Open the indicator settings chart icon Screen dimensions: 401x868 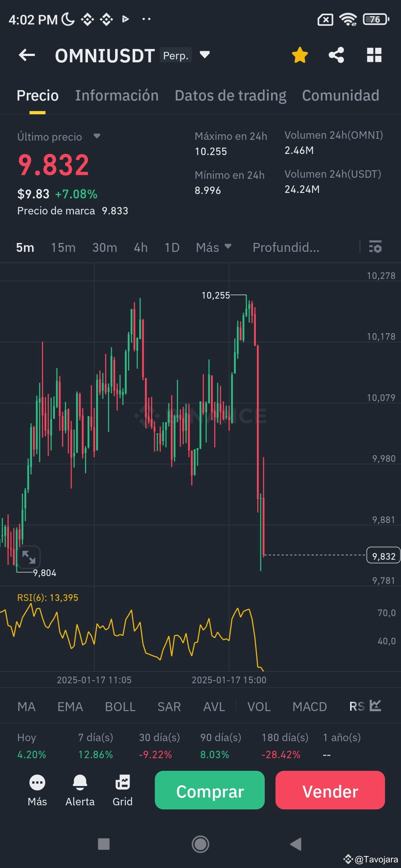click(375, 706)
